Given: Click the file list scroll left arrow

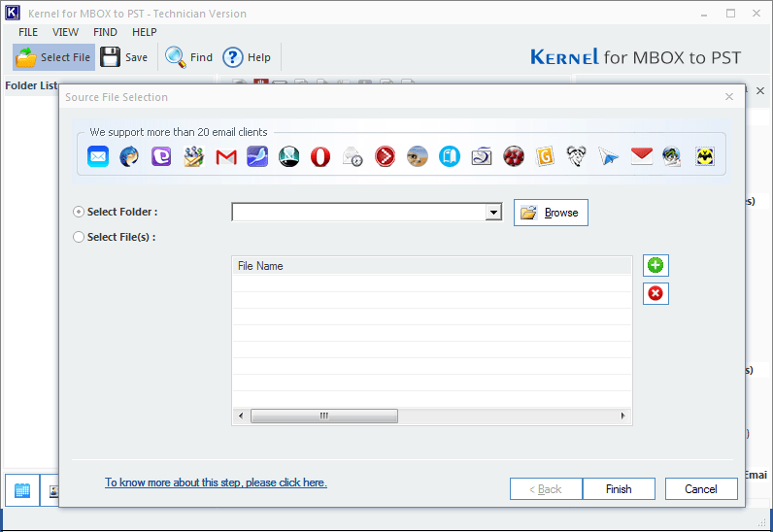Looking at the screenshot, I should click(241, 416).
